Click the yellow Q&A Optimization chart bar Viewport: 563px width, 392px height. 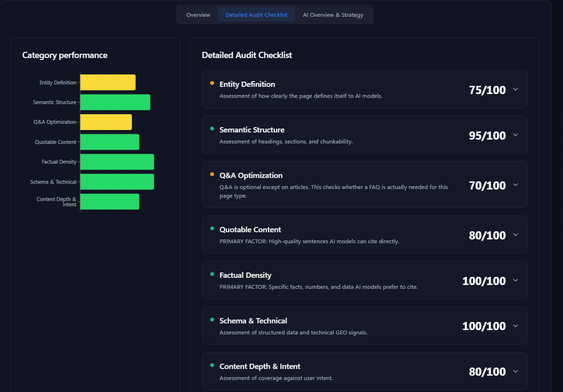pyautogui.click(x=106, y=122)
